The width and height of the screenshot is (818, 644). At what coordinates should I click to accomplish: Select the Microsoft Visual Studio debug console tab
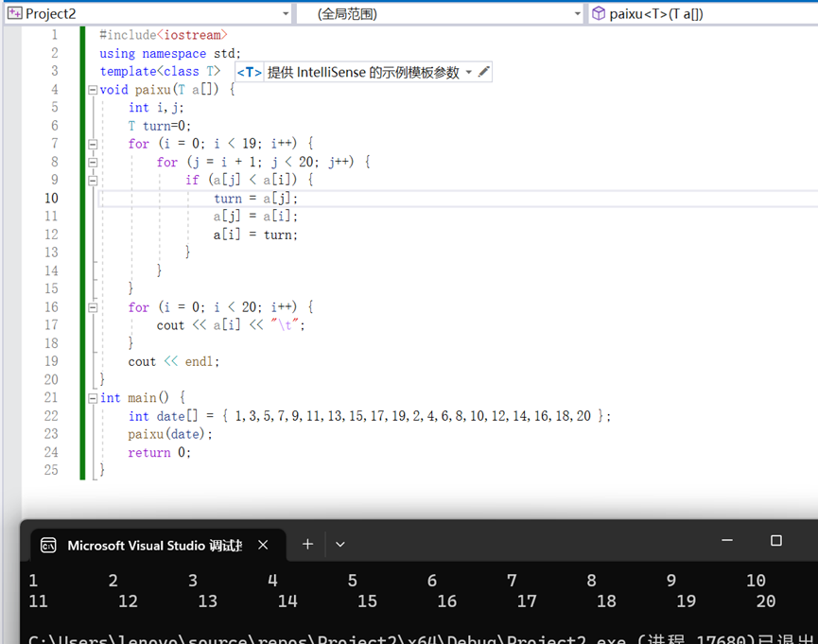[x=155, y=546]
